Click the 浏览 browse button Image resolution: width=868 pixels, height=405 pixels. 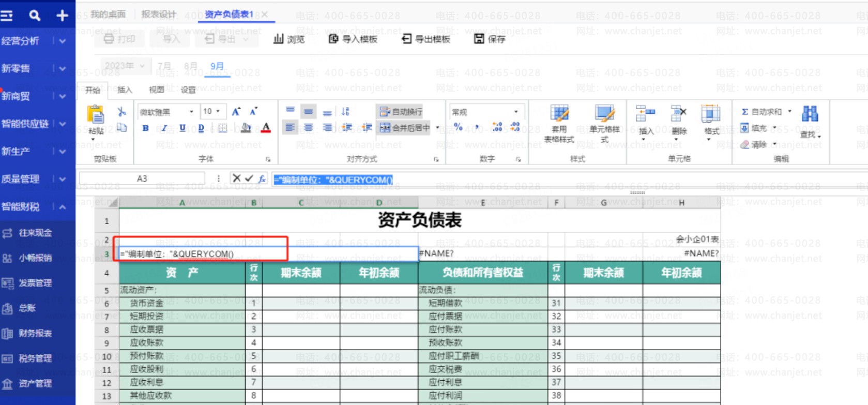[289, 39]
